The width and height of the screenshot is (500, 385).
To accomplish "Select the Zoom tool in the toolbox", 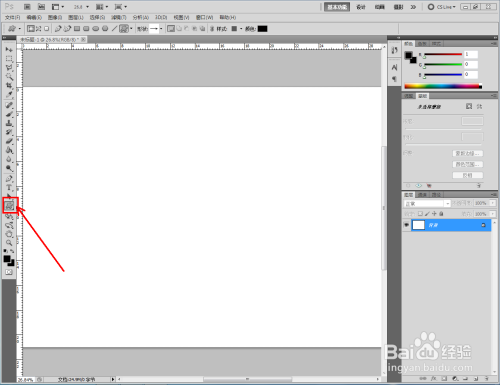I will (x=9, y=243).
